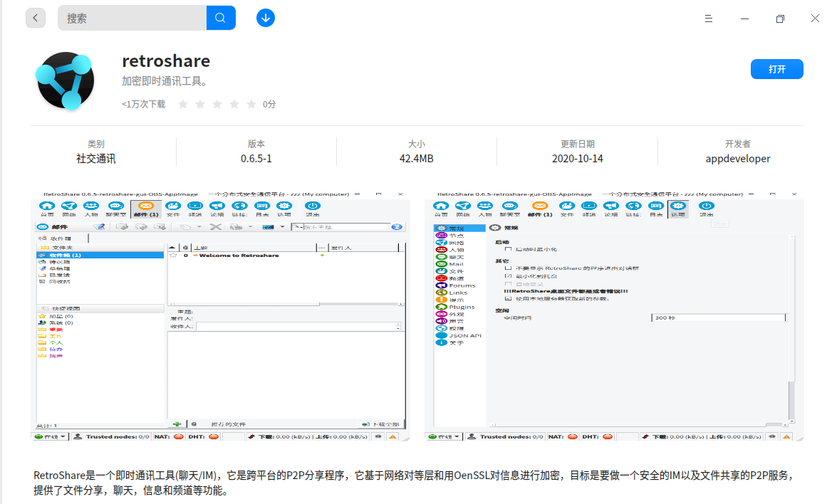Rate four stars with the fourth star
Screen dimensions: 832x504
tap(234, 104)
